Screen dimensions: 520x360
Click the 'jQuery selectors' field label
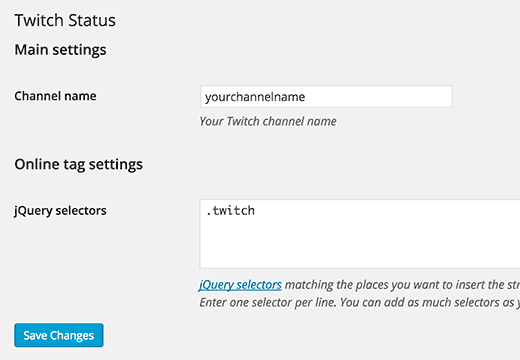pos(60,211)
